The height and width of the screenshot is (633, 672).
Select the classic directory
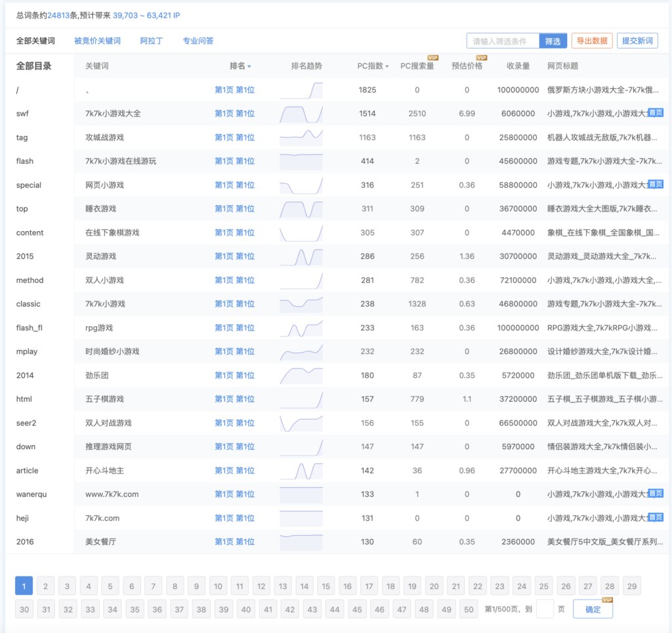[x=28, y=304]
